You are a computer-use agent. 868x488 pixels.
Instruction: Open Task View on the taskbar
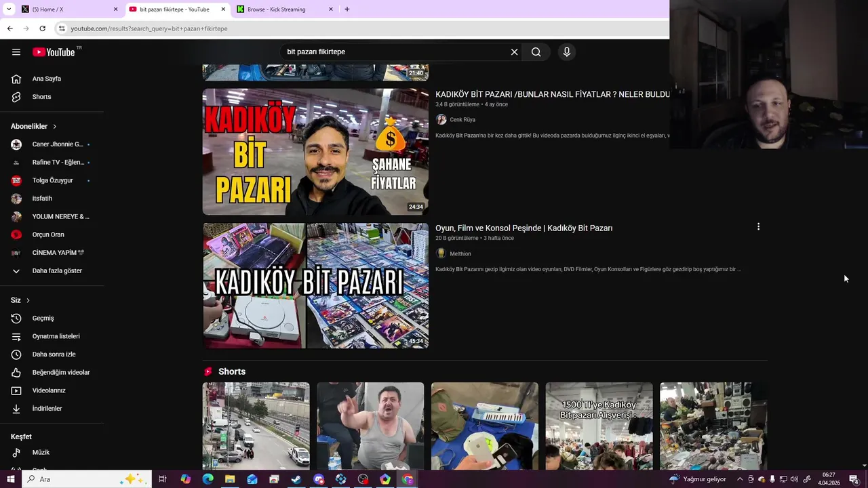tap(163, 479)
